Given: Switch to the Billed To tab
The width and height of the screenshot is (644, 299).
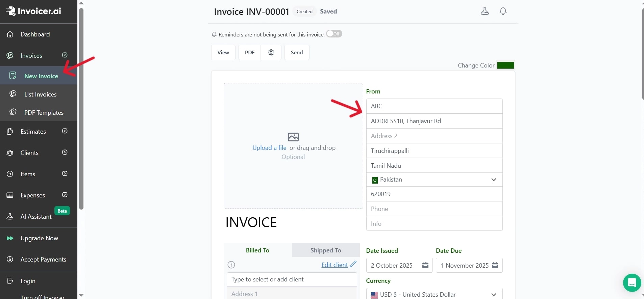Looking at the screenshot, I should point(258,250).
